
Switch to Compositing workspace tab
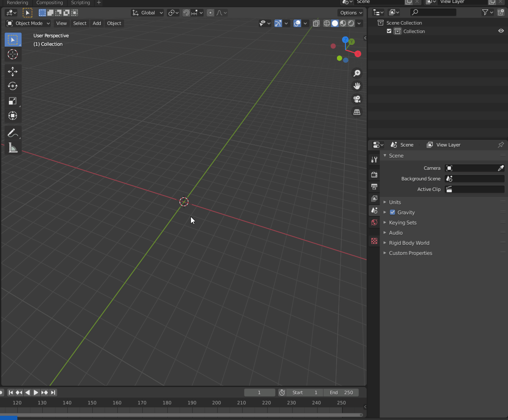tap(50, 3)
